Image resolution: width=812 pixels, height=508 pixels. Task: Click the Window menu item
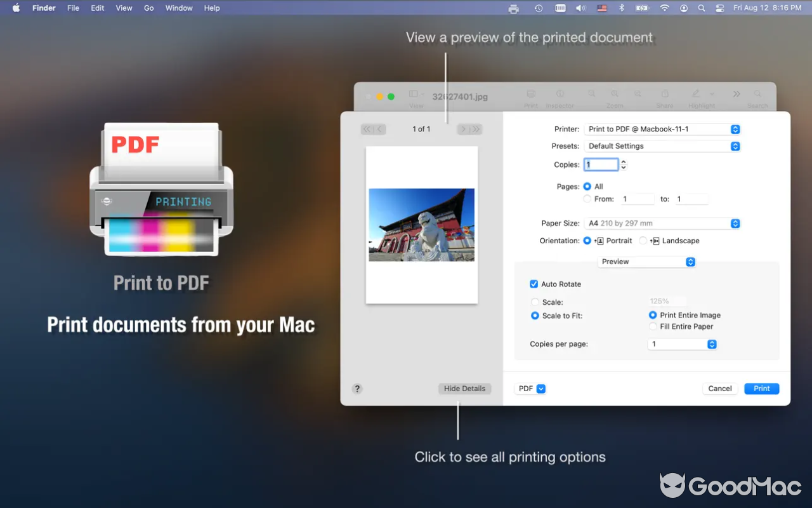coord(179,8)
